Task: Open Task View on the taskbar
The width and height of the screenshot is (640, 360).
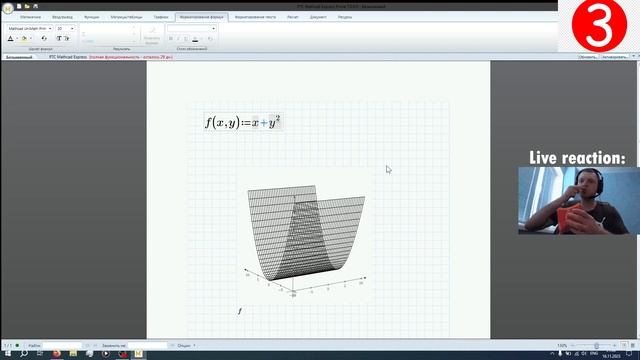Action: [40, 353]
